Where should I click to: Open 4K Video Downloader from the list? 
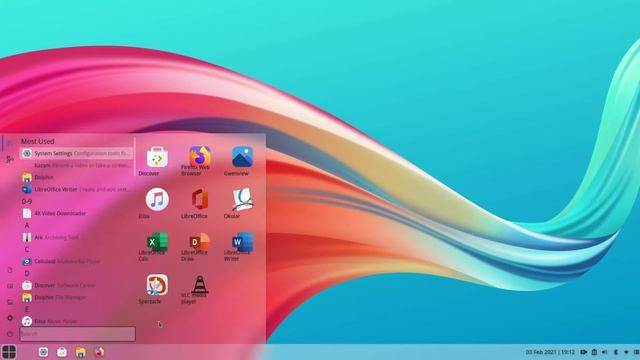coord(77,213)
